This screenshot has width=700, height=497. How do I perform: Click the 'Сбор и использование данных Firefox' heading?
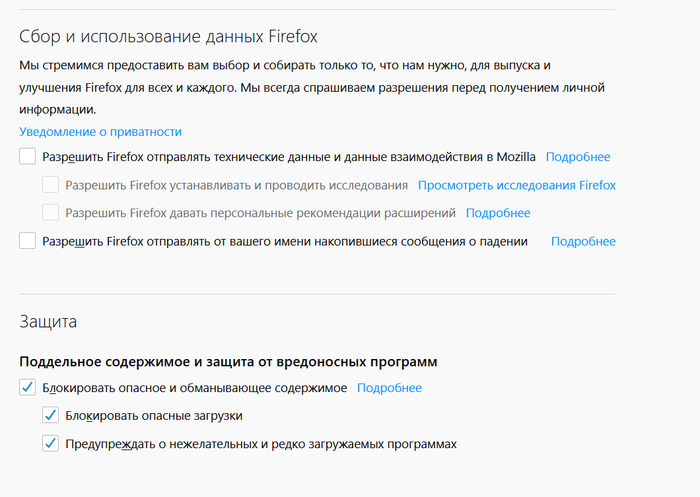[x=168, y=37]
